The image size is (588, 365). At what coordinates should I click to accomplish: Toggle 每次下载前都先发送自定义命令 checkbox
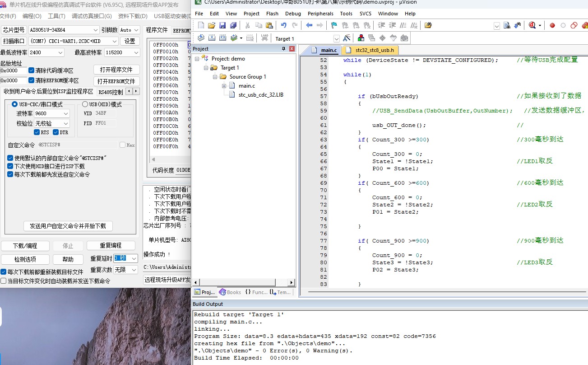(10, 174)
